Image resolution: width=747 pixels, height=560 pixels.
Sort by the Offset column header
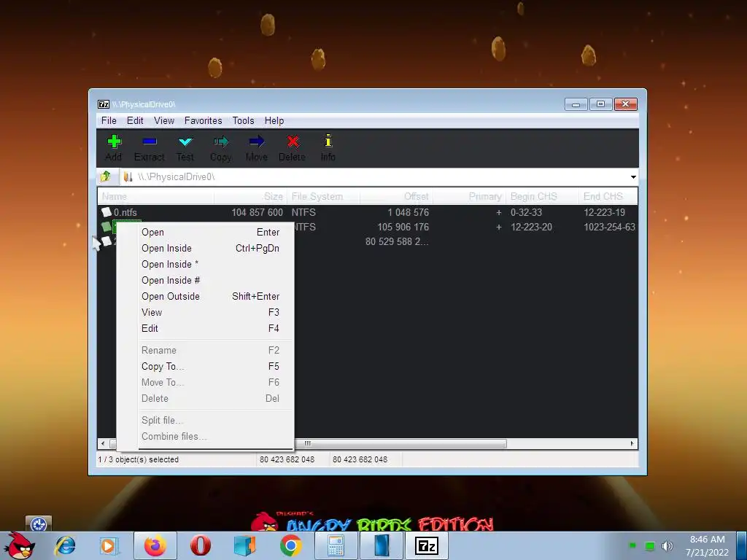tap(396, 196)
